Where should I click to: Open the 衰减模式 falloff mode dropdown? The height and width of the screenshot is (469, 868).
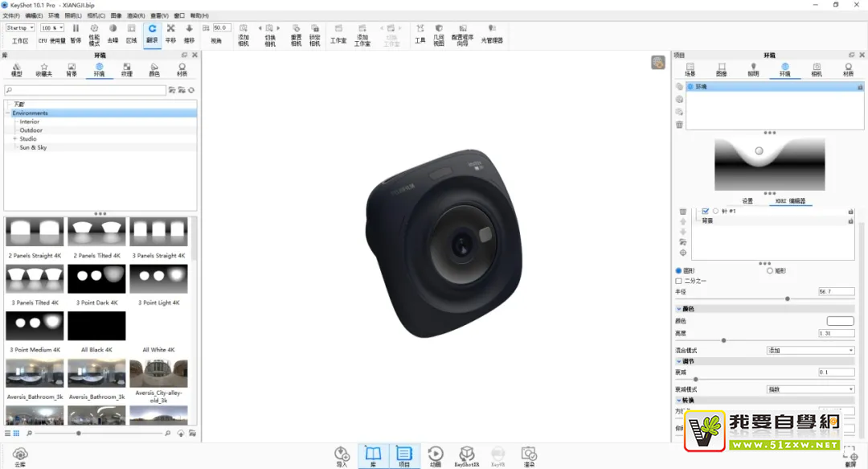coord(810,389)
